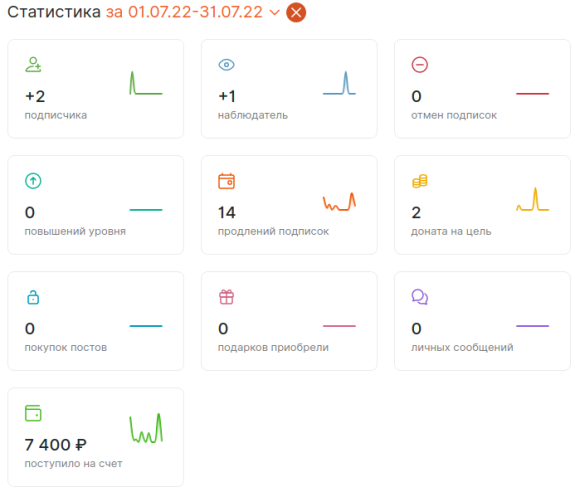Click the level upgrade arrow icon
Screen dimensions: 575x492
[33, 181]
